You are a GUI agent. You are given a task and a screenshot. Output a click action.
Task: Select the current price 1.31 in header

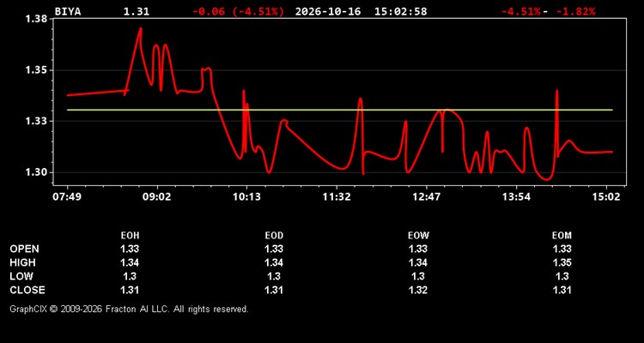click(137, 11)
